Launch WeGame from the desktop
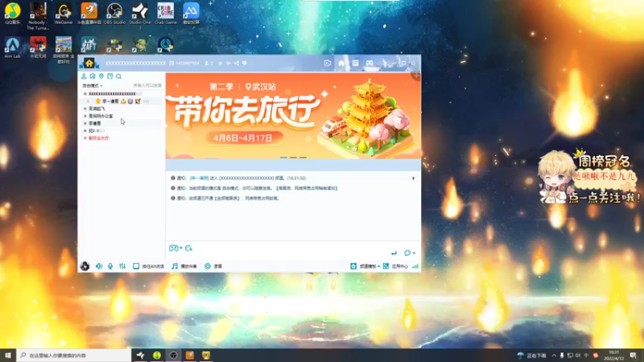Image resolution: width=644 pixels, height=362 pixels. [64, 13]
